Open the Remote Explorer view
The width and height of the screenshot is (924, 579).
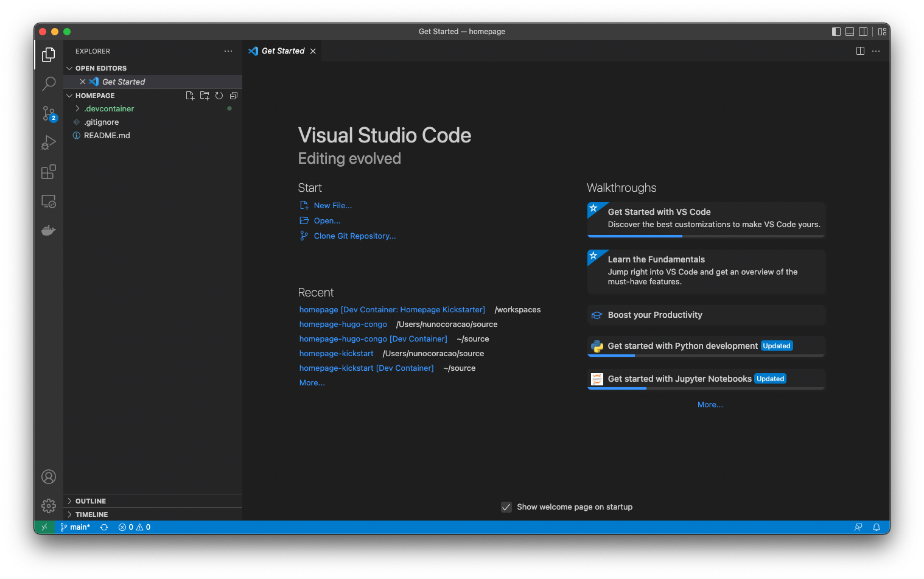coord(49,202)
